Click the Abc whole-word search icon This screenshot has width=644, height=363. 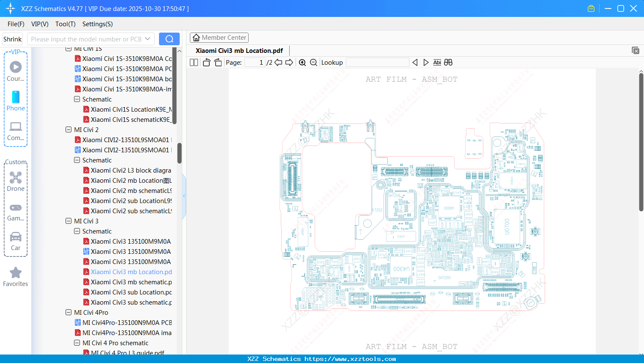437,62
